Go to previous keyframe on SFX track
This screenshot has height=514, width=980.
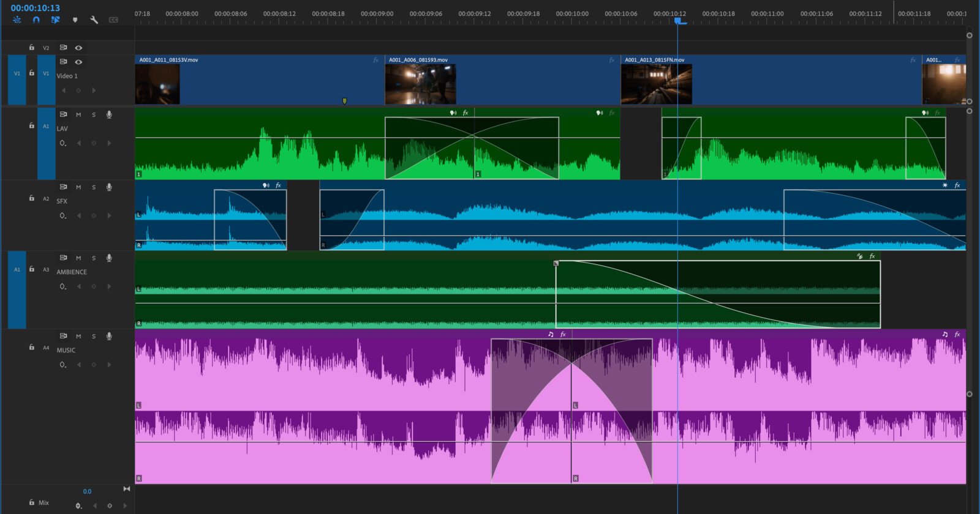(78, 215)
